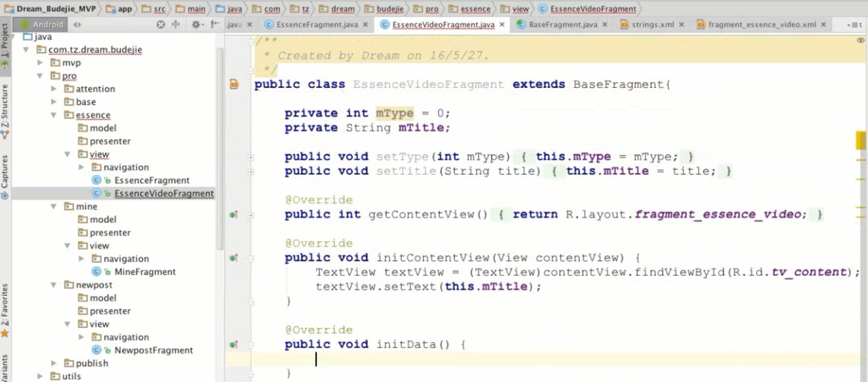Collapse the newpost package arrow
The width and height of the screenshot is (868, 382).
point(54,285)
